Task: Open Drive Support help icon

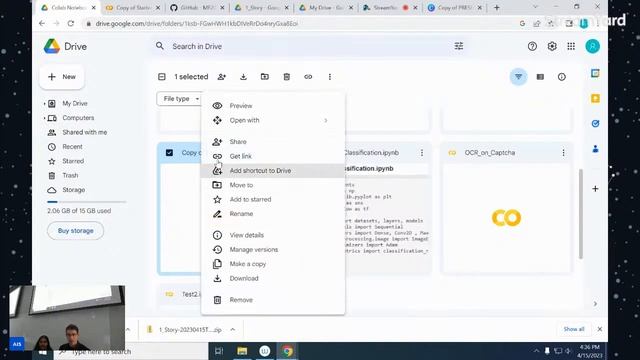Action: (532, 47)
